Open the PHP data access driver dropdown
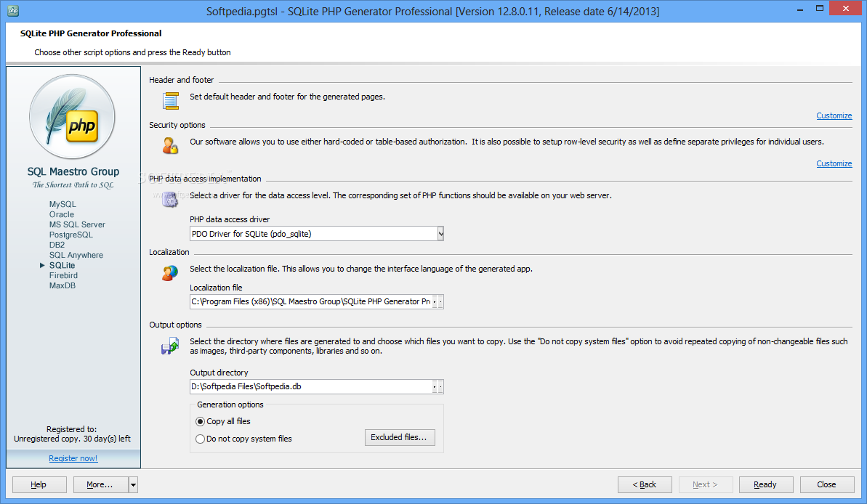The height and width of the screenshot is (504, 867). click(440, 234)
